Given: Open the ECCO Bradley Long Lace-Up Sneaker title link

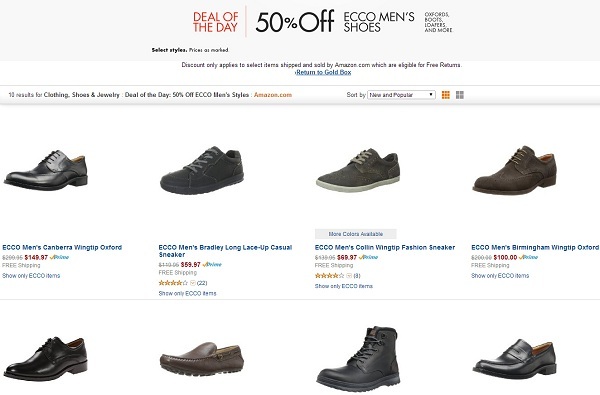Looking at the screenshot, I should pos(225,251).
